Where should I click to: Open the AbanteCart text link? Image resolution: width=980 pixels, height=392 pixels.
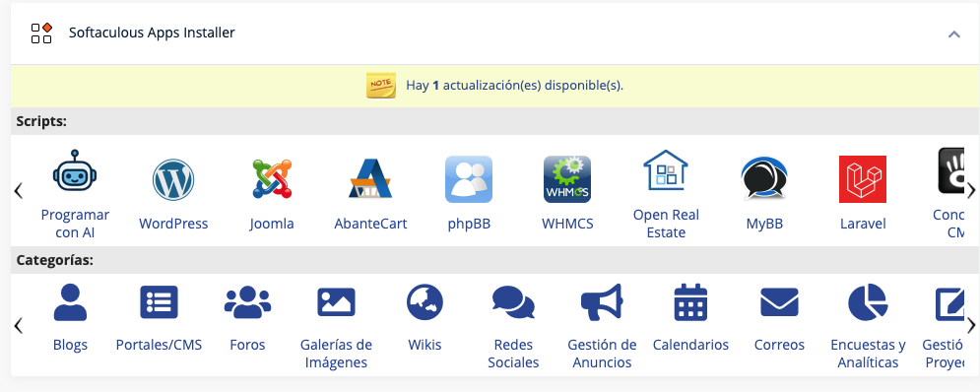coord(370,224)
